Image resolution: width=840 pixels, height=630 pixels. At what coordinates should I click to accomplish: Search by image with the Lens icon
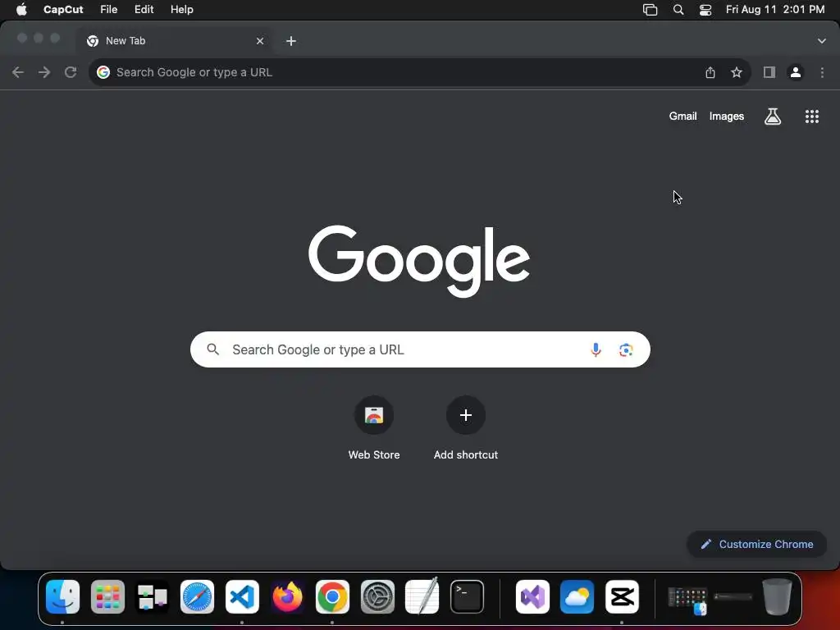click(x=626, y=349)
